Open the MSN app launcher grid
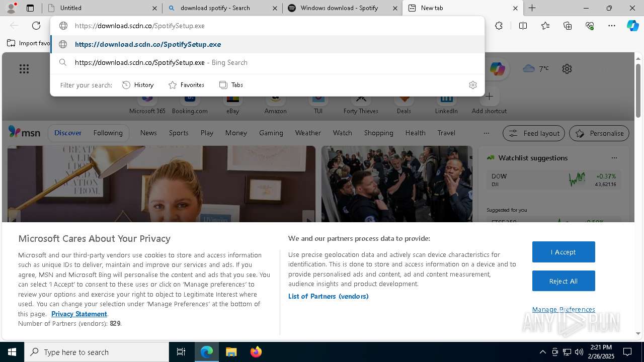 click(x=24, y=69)
